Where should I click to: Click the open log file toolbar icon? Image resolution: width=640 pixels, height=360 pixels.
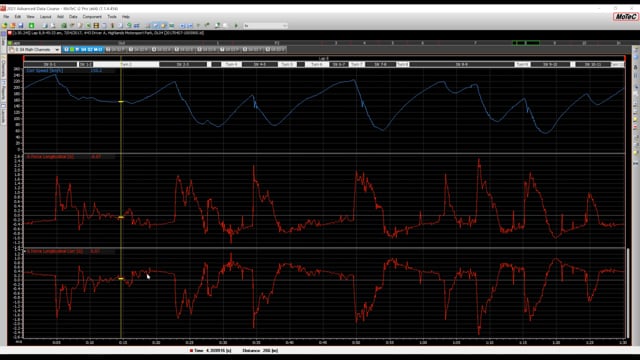[x=4, y=26]
